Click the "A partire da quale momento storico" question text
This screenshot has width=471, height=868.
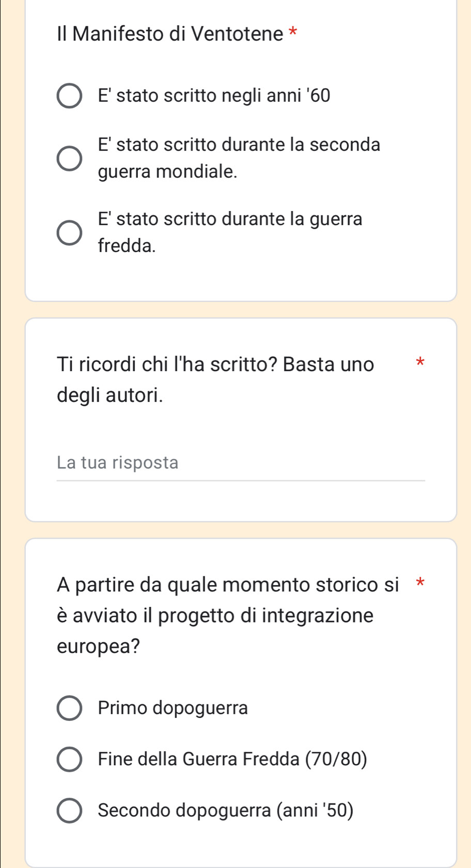(x=228, y=585)
